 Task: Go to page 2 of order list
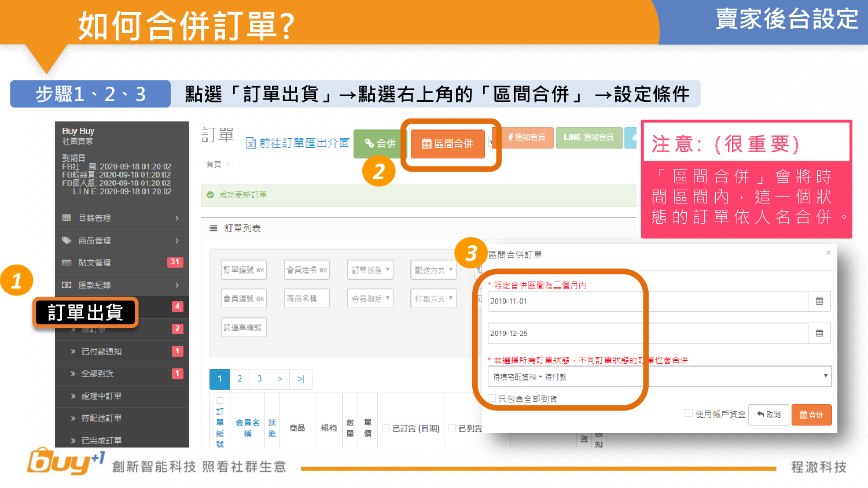coord(240,379)
